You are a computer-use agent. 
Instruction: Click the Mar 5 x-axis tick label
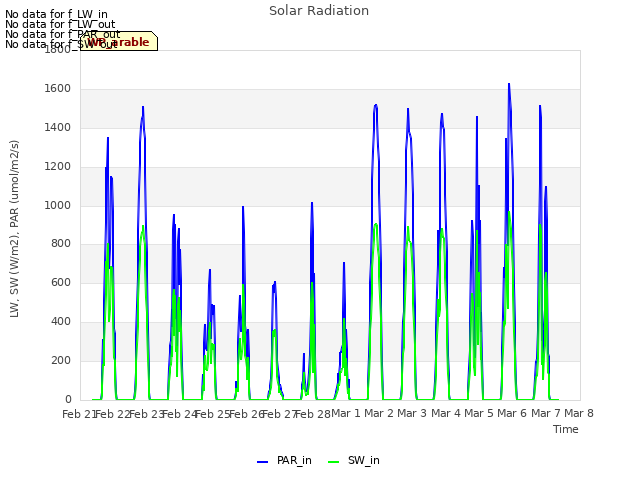click(479, 413)
